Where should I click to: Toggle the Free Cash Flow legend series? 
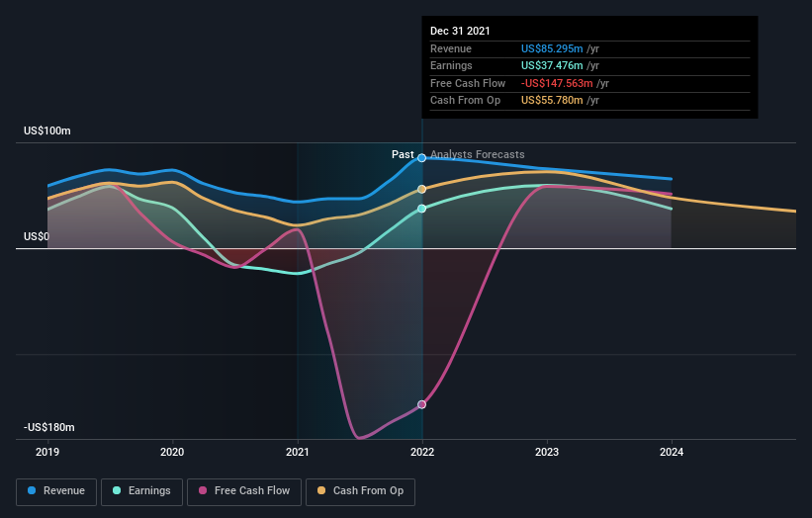(244, 491)
